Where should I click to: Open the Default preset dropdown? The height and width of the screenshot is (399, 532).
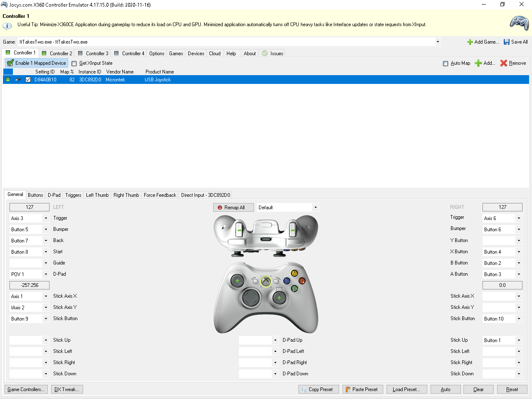point(315,208)
